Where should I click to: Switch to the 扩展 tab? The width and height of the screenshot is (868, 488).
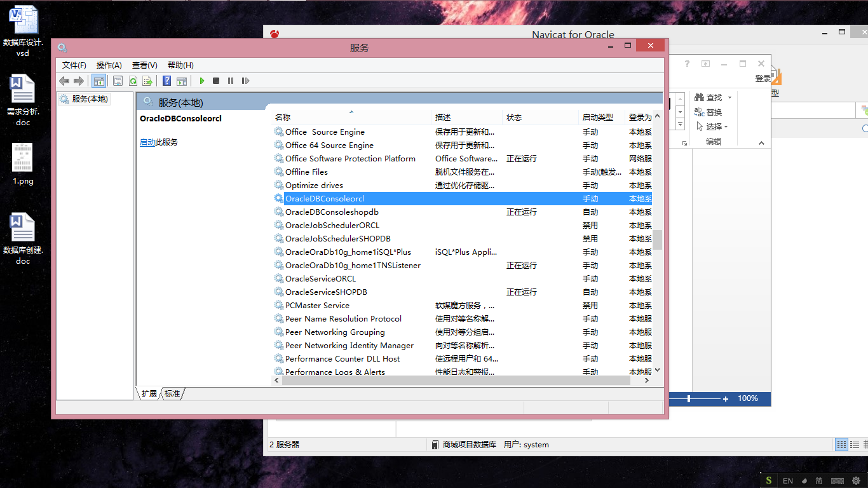[x=149, y=394]
